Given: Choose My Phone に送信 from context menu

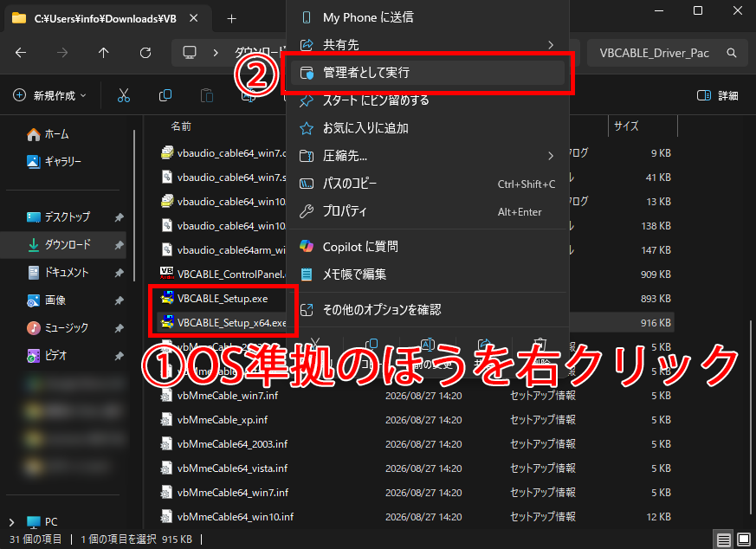Looking at the screenshot, I should click(427, 17).
